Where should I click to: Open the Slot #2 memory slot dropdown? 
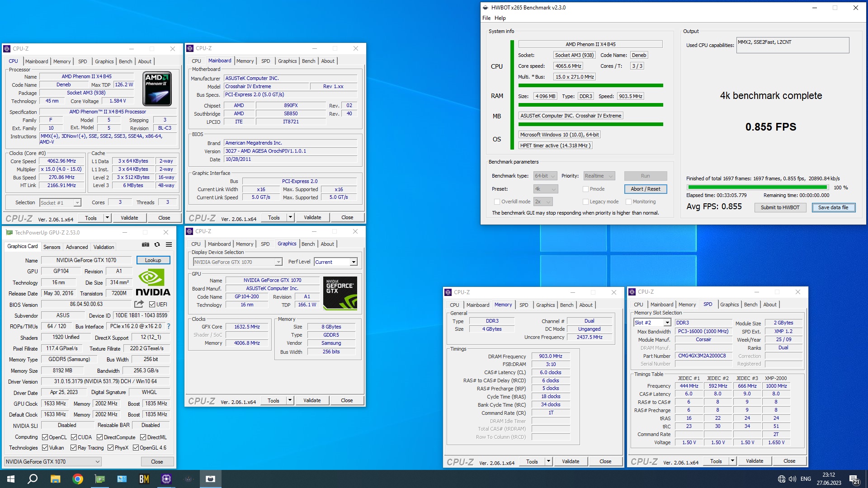point(652,323)
